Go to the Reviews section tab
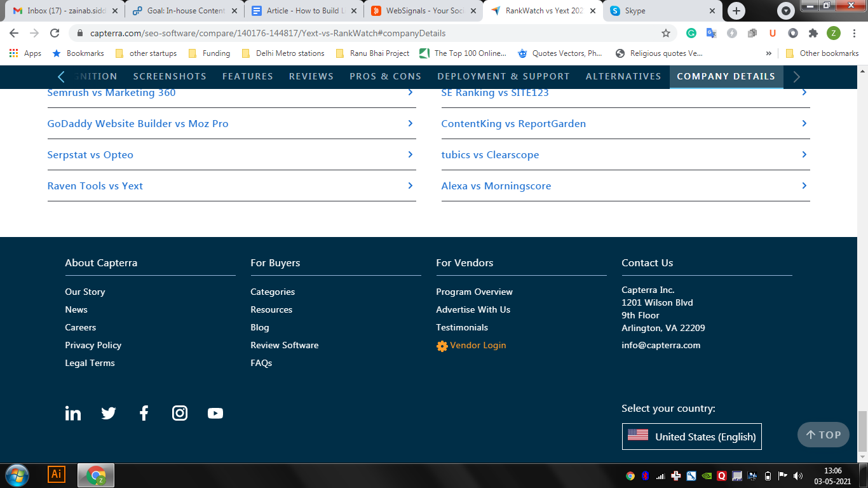 pyautogui.click(x=311, y=76)
